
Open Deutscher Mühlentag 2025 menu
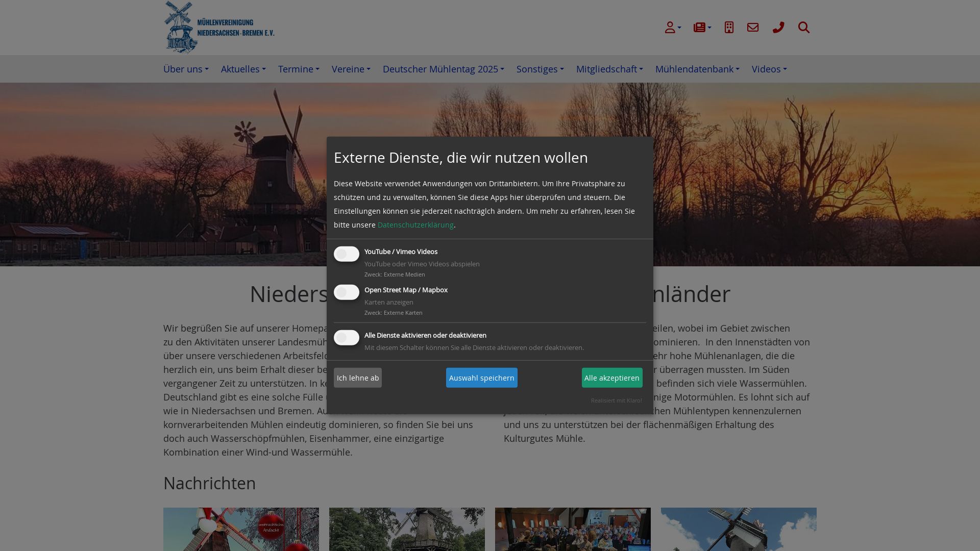point(444,69)
